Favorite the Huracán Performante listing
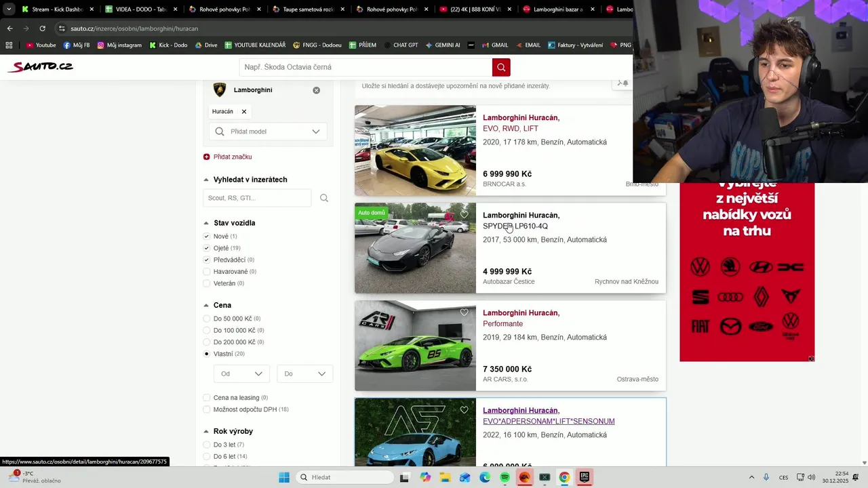 tap(465, 312)
